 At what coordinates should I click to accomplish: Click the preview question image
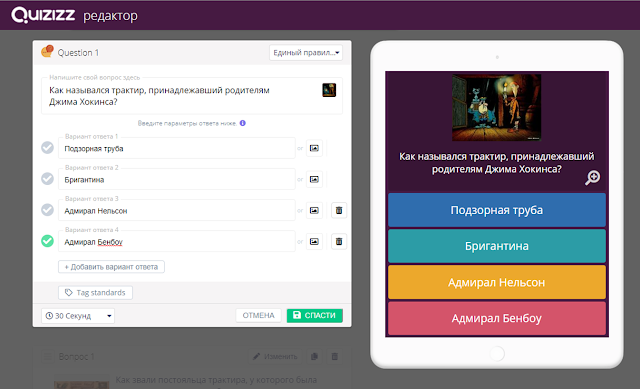tap(496, 107)
